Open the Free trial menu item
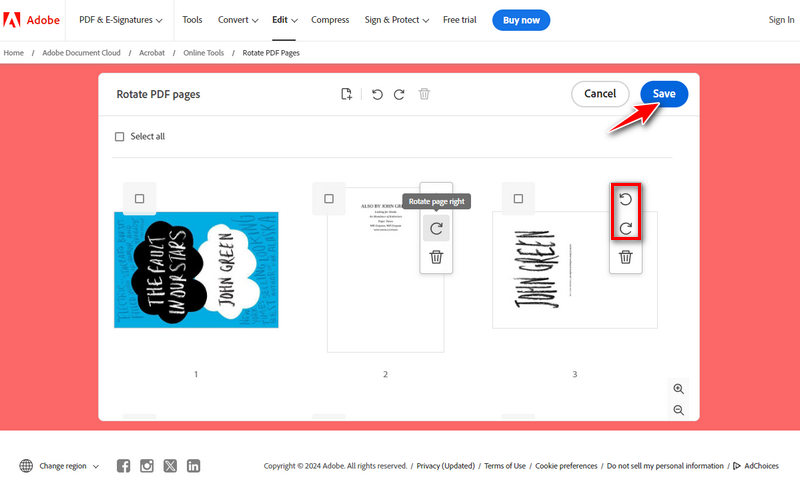Viewport: 800px width, 480px height. click(x=460, y=20)
